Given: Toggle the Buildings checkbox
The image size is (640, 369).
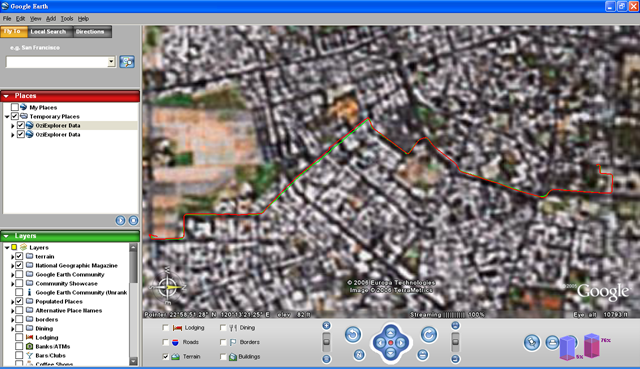Looking at the screenshot, I should (x=223, y=356).
